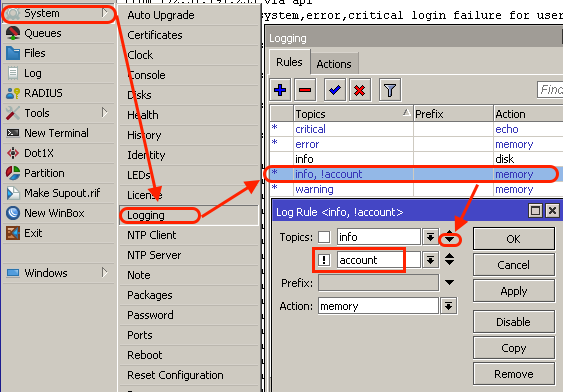Open Password menu entry

click(189, 315)
